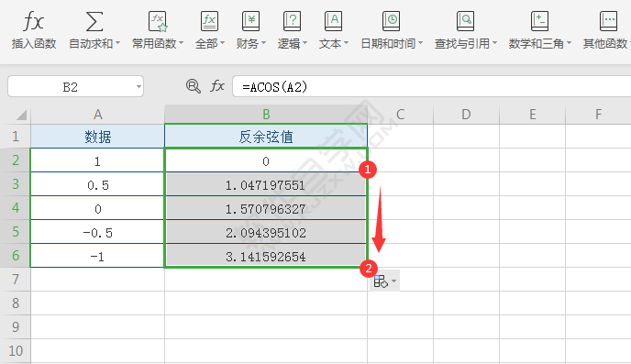631x364 pixels.
Task: Expand the 数学和三角 dropdown arrow
Action: pos(569,42)
